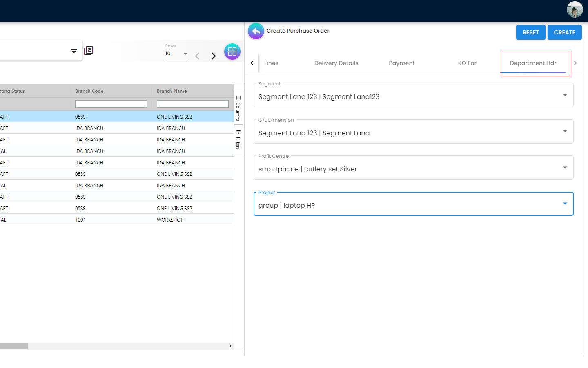Go to next page of table rows
Screen dimensions: 588x368
point(213,56)
